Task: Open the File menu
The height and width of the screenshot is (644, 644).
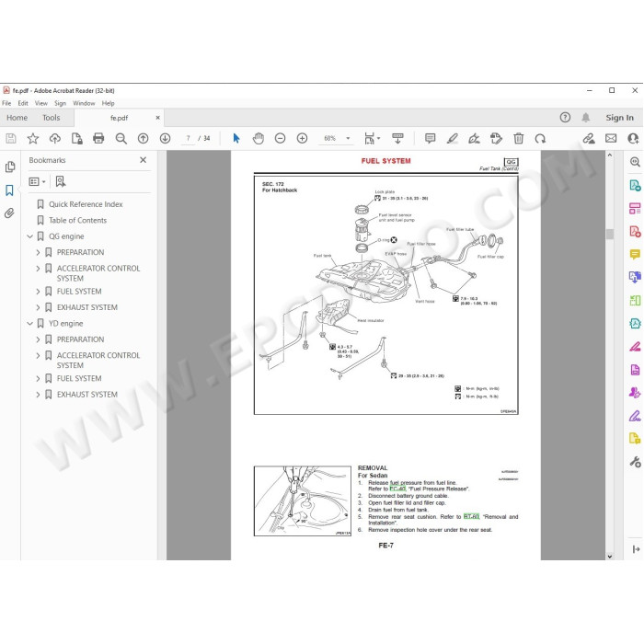Action: 6,103
